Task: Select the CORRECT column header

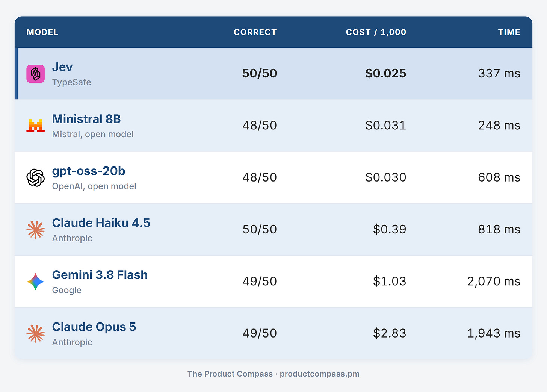Action: [x=255, y=32]
